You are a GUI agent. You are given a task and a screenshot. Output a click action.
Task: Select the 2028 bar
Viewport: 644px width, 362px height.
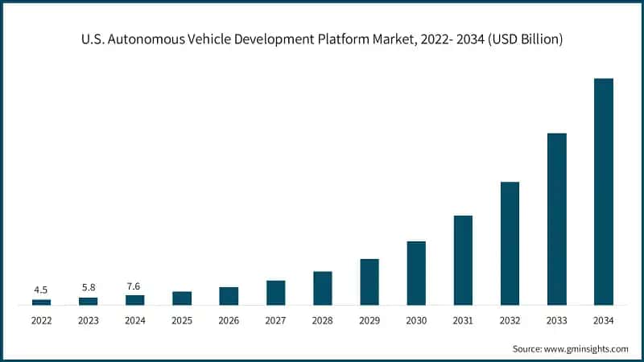[x=323, y=289]
